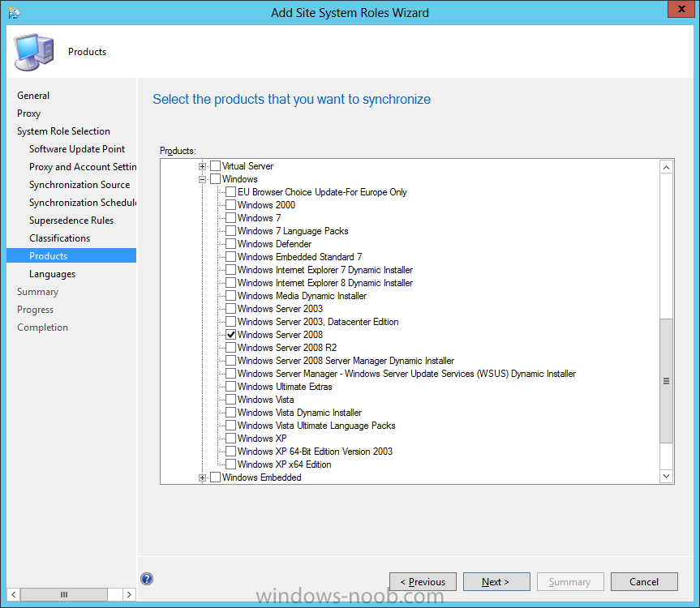
Task: Collapse the Windows tree node
Action: (202, 179)
